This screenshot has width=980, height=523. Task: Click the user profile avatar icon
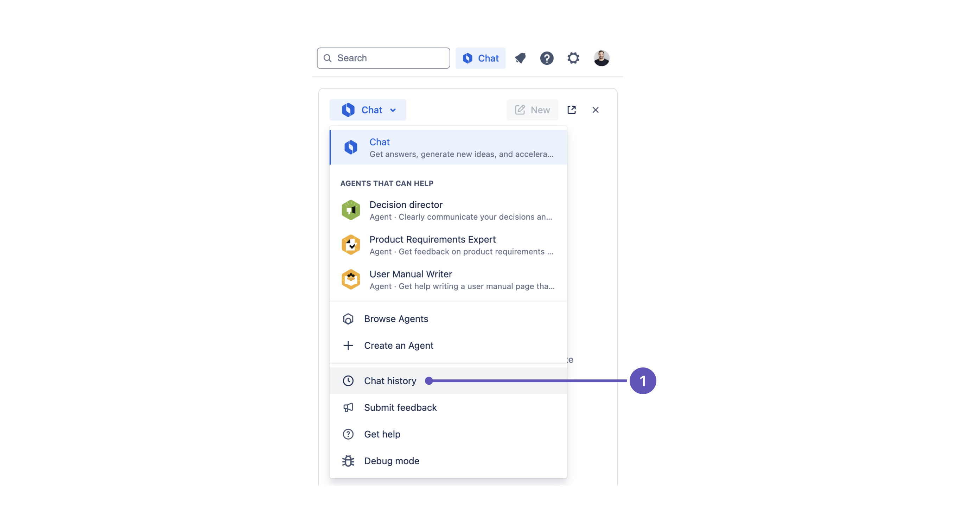pyautogui.click(x=602, y=58)
